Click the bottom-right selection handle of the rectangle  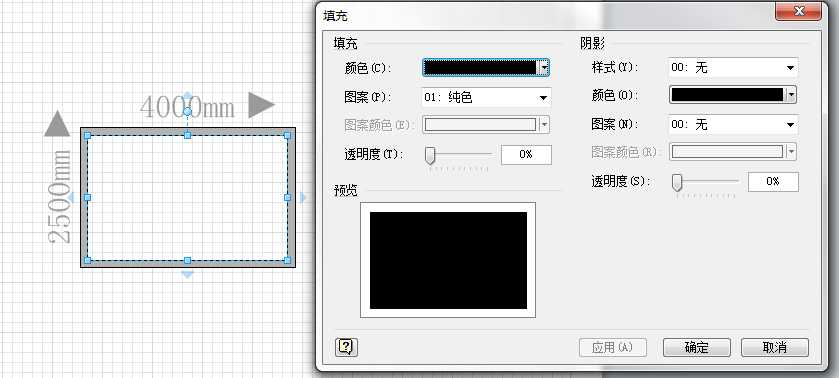(287, 260)
